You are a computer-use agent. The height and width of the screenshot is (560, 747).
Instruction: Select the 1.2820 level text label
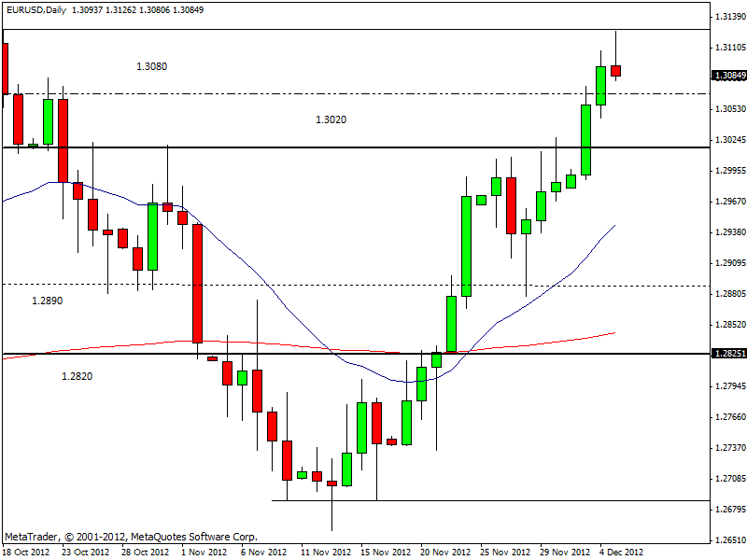[x=77, y=376]
